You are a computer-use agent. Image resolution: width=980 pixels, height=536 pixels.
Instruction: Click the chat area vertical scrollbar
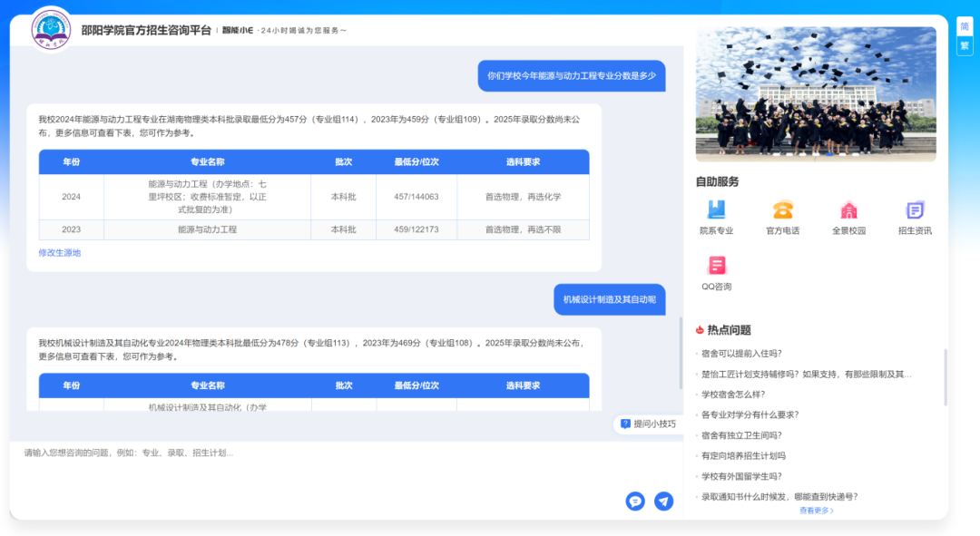(x=681, y=352)
